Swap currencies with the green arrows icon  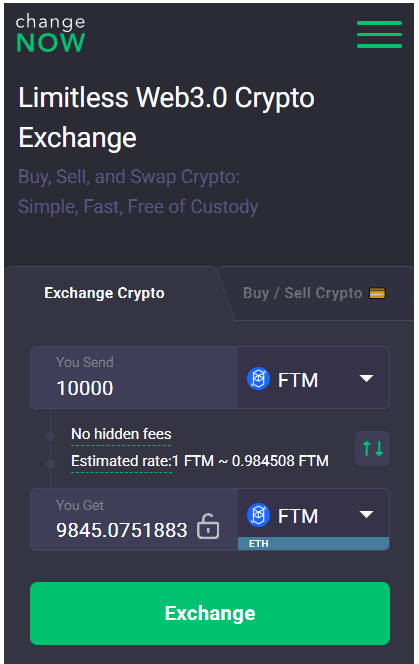[372, 448]
